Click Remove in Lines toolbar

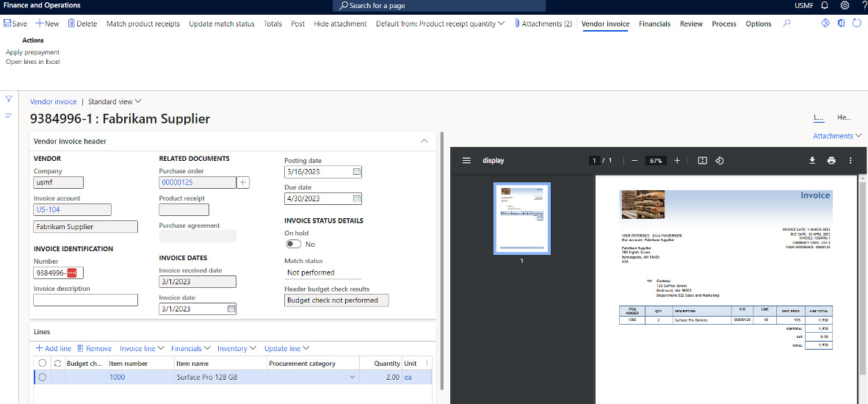(94, 349)
